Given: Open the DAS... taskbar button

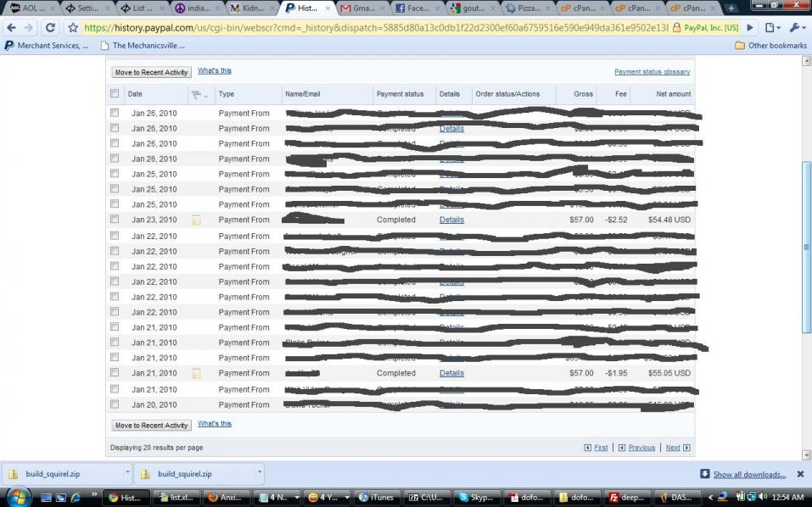Looking at the screenshot, I should pyautogui.click(x=677, y=497).
